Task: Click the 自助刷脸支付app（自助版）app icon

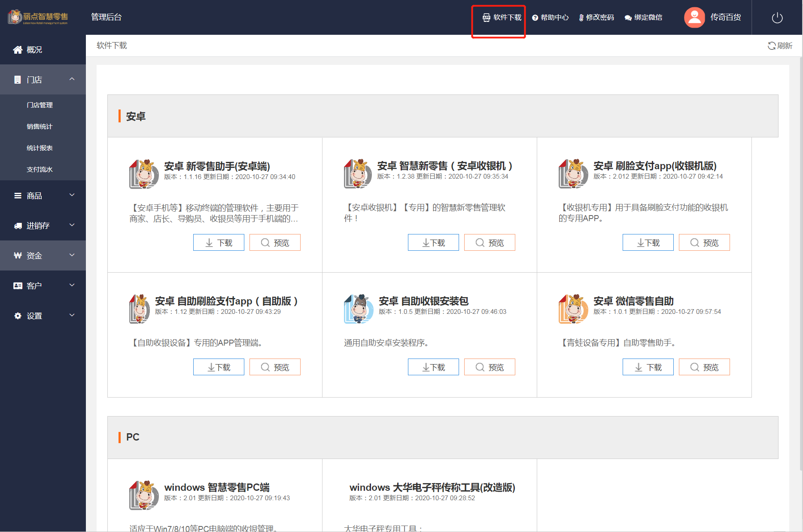Action: click(x=140, y=309)
